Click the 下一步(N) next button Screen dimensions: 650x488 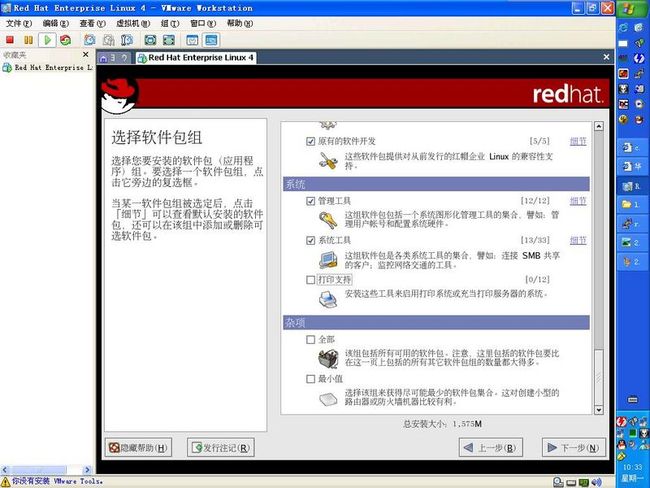[x=574, y=448]
